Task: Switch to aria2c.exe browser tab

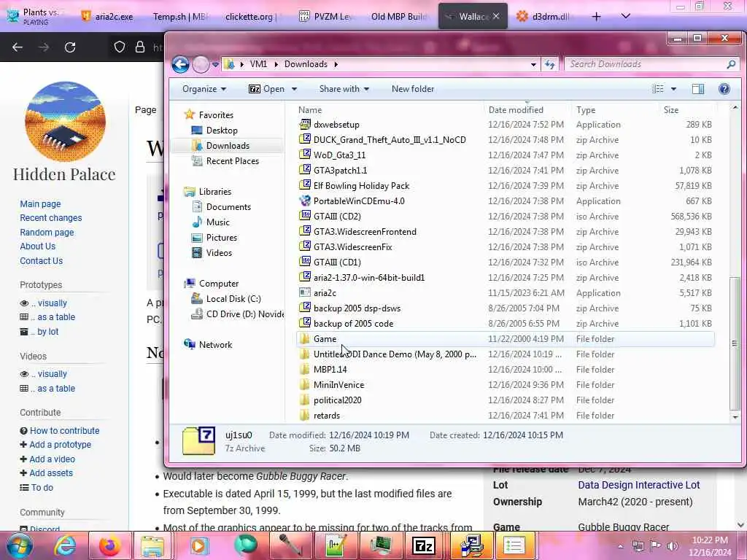Action: [x=107, y=17]
